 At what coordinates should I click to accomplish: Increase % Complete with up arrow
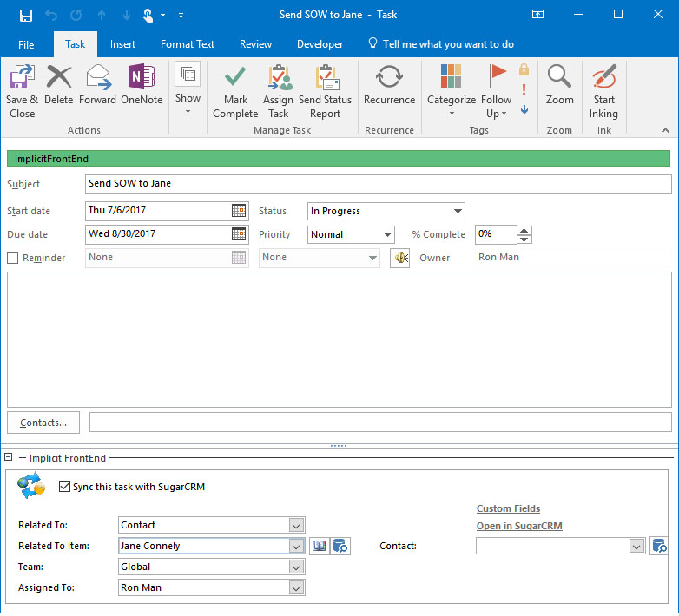524,230
